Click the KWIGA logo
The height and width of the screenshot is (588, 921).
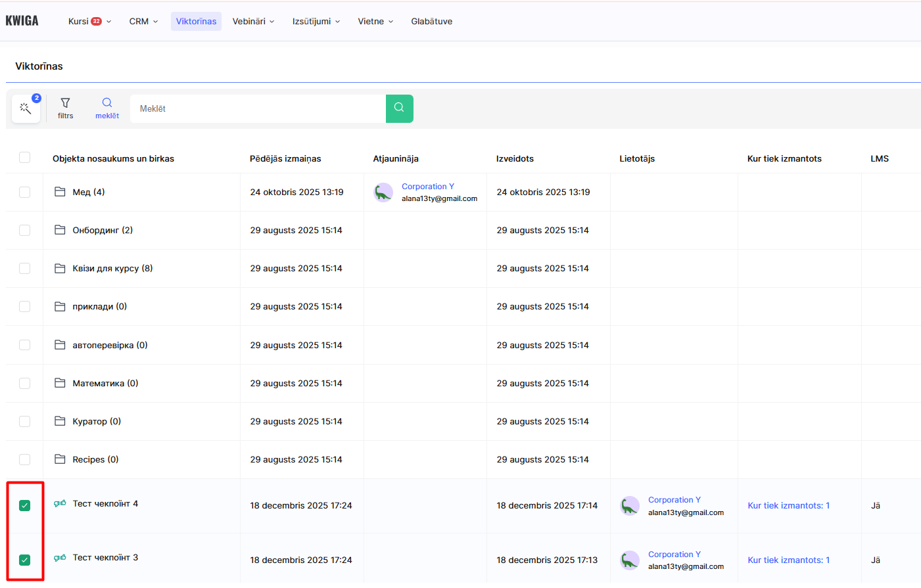(22, 21)
